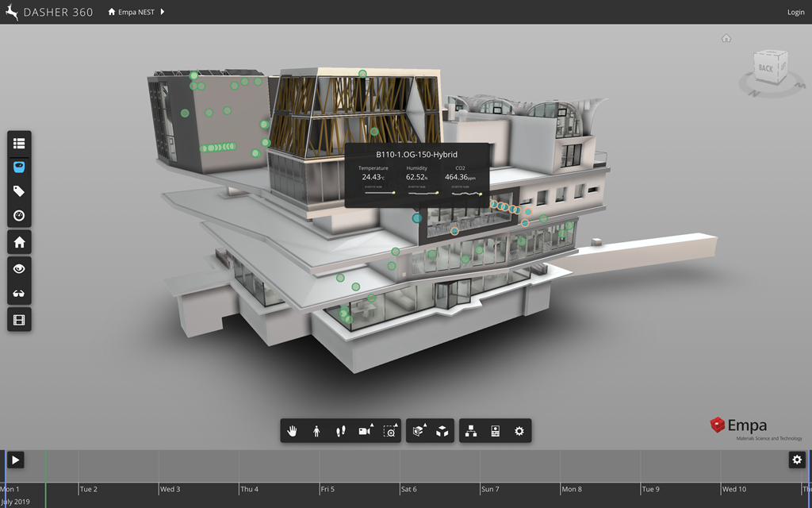
Task: Open the Empa NEST breadcrumb menu
Action: (136, 12)
